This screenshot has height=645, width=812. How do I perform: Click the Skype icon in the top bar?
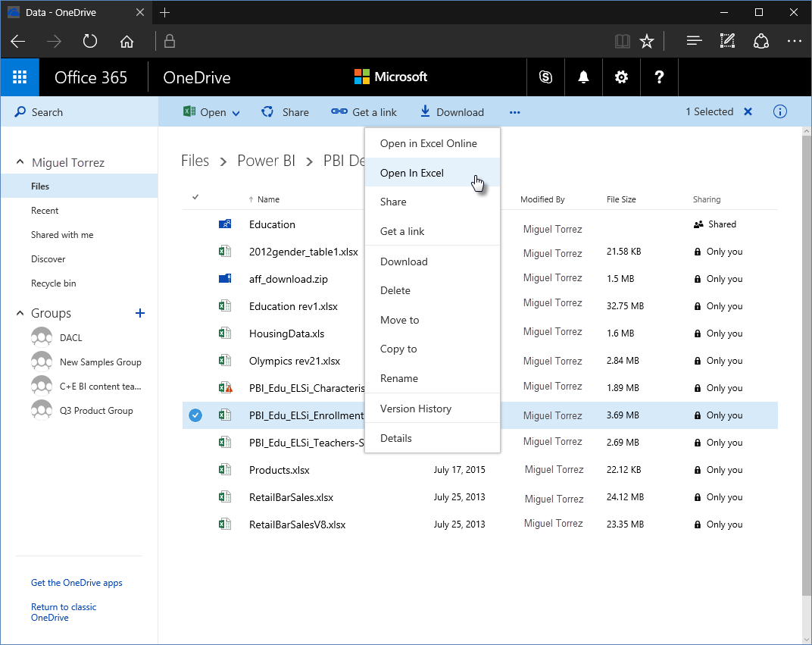tap(545, 77)
